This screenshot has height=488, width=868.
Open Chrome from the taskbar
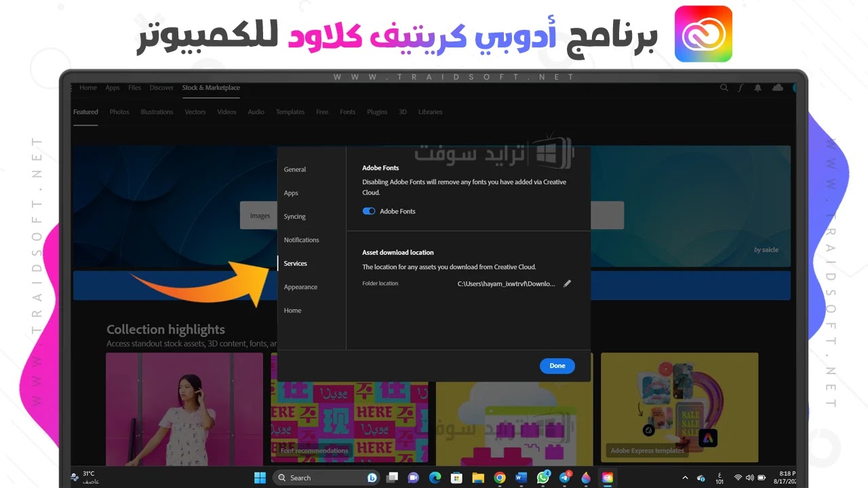(x=500, y=477)
